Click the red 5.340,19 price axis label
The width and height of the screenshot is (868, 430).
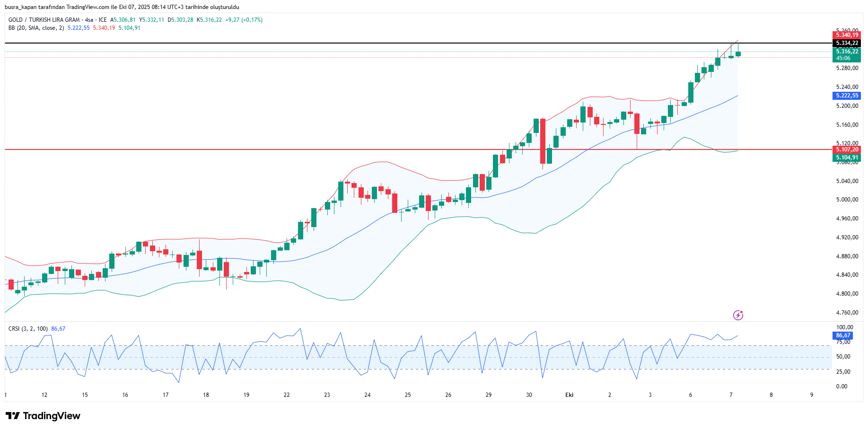click(x=846, y=35)
